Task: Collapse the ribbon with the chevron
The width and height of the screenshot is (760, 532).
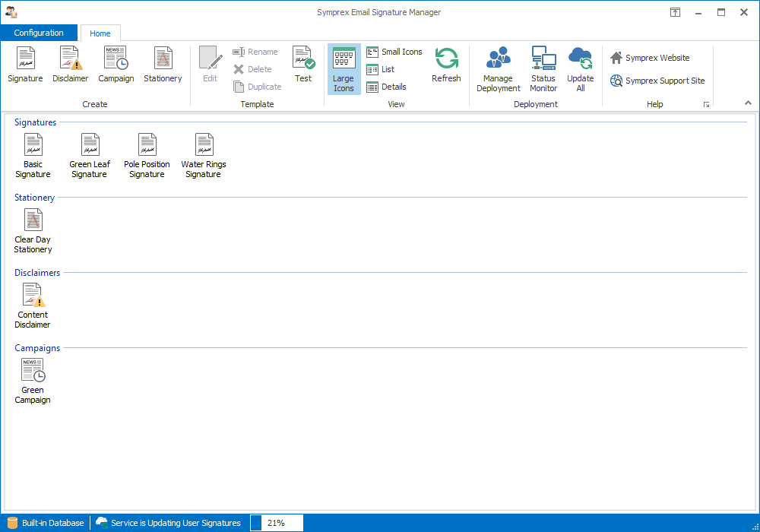Action: click(748, 103)
